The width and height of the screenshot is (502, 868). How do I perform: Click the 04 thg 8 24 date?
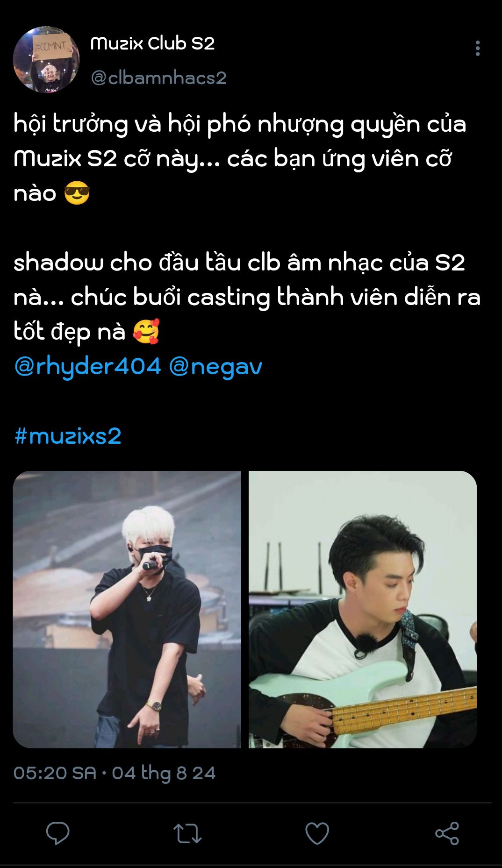coord(164,773)
